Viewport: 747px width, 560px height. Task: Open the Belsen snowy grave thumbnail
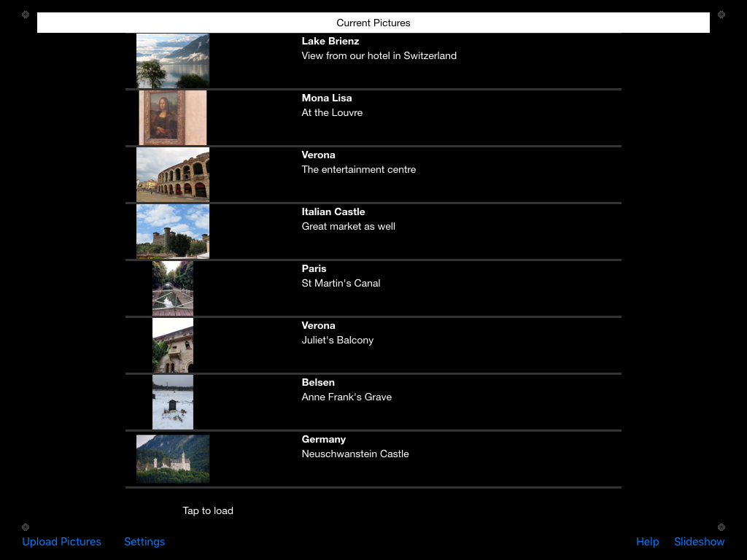173,402
